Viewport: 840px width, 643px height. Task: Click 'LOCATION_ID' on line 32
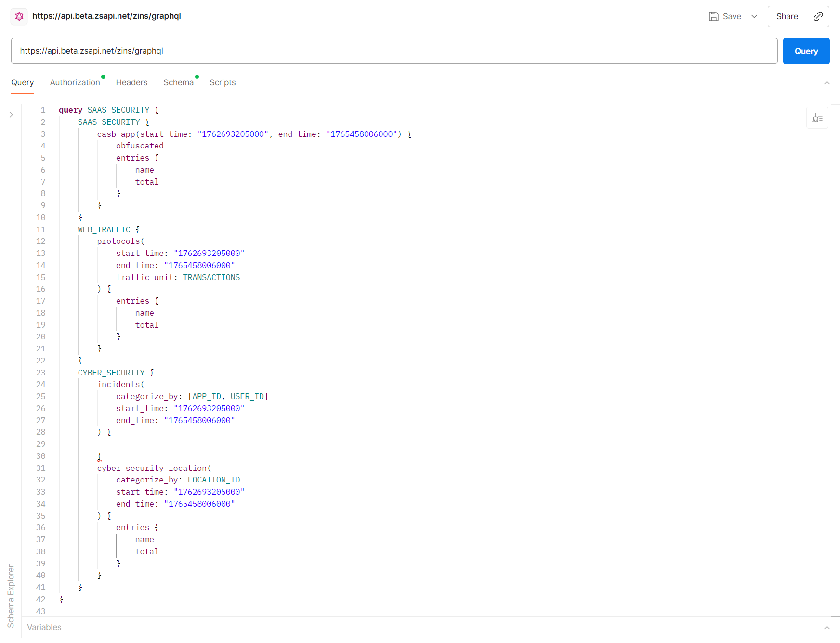pos(214,480)
